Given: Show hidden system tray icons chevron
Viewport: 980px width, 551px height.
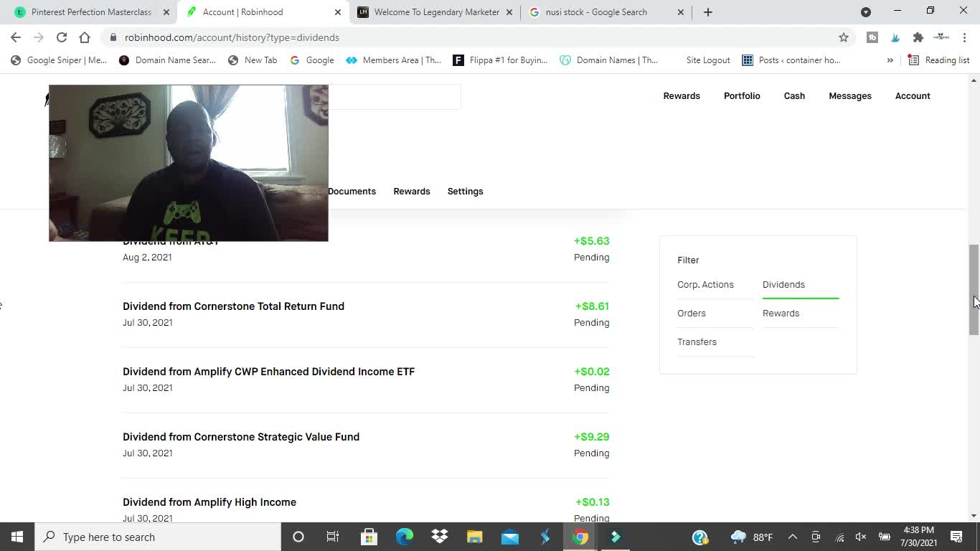Looking at the screenshot, I should point(793,537).
